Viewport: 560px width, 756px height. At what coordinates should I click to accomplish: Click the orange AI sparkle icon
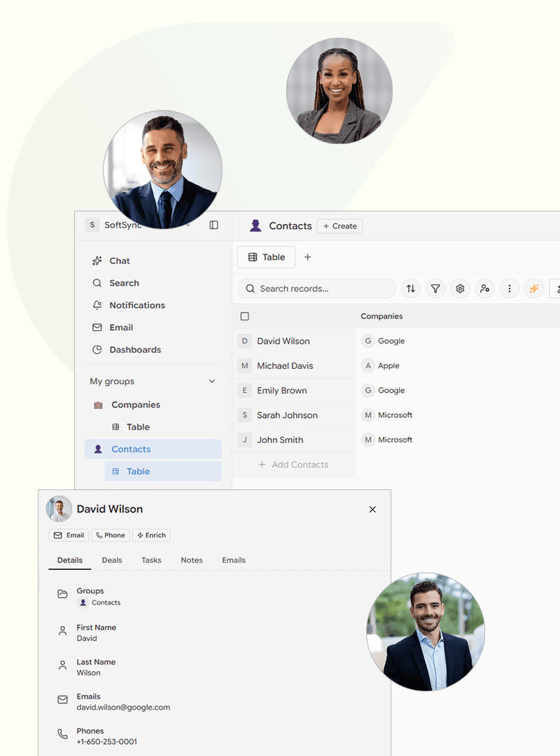534,288
